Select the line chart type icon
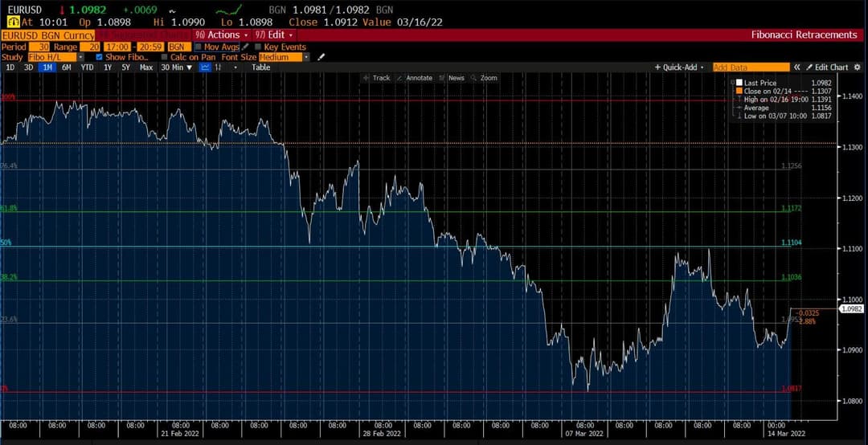This screenshot has height=445, width=868. pyautogui.click(x=205, y=67)
